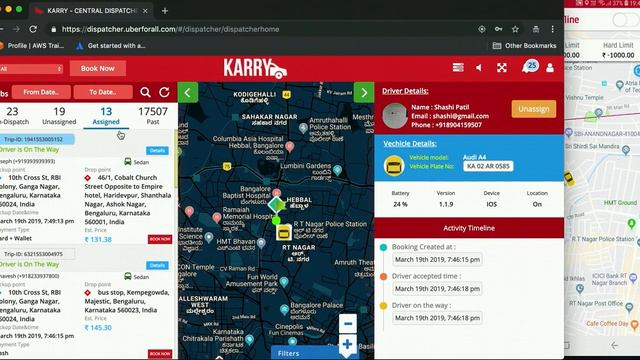Screen dimensions: 640x360
Task: Bookmark this page with star icon
Action: coord(515,29)
